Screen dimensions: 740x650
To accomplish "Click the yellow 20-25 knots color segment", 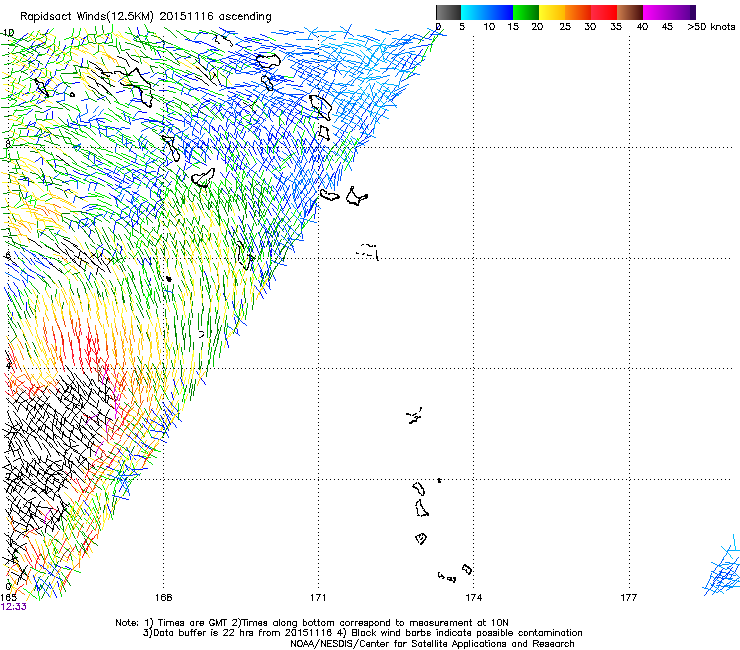I will (x=552, y=12).
